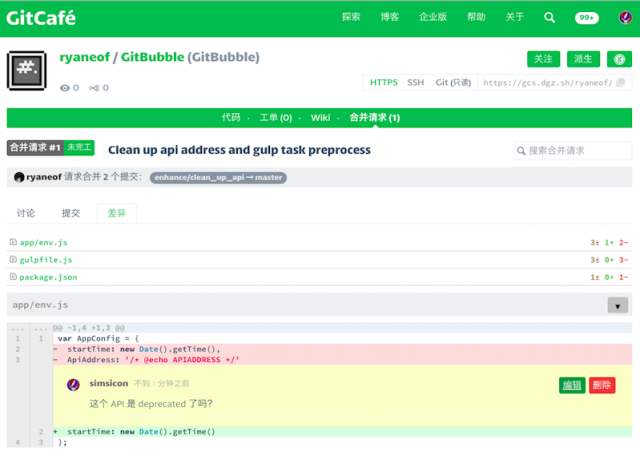Switch to the Wiki tab
The image size is (640, 456).
[320, 118]
